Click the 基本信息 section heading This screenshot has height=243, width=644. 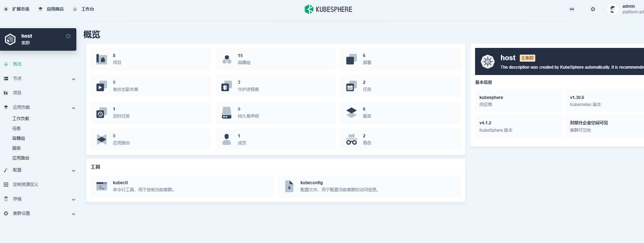[x=484, y=82]
